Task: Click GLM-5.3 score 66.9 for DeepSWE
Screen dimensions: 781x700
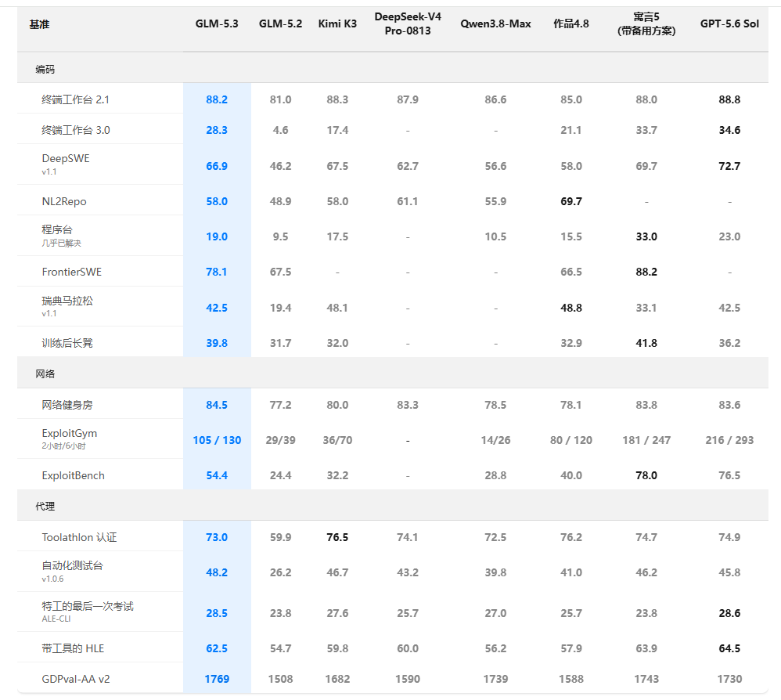Action: pos(217,166)
